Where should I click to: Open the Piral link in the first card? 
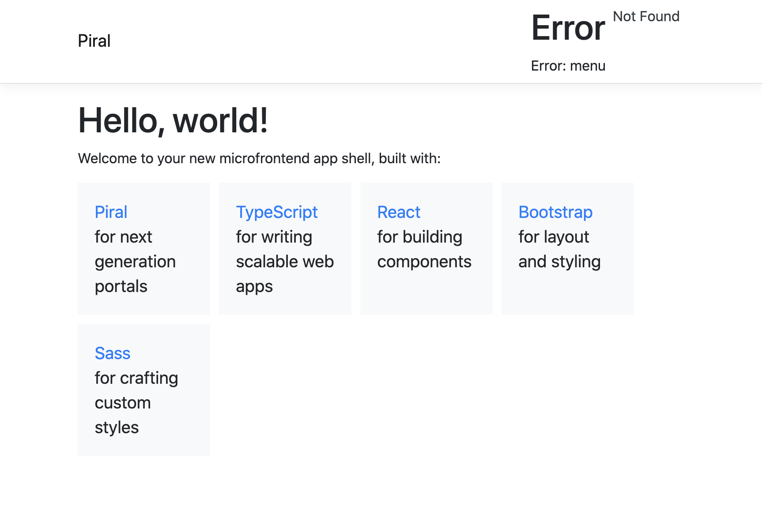click(111, 212)
